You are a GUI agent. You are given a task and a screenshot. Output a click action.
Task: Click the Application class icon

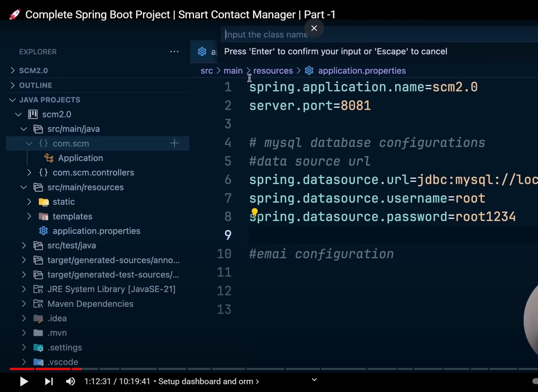48,158
